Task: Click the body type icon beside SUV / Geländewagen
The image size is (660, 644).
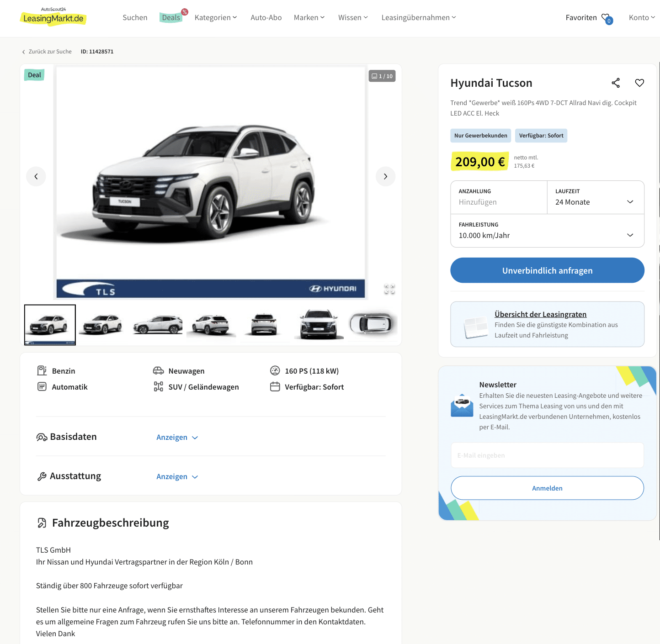Action: (158, 386)
